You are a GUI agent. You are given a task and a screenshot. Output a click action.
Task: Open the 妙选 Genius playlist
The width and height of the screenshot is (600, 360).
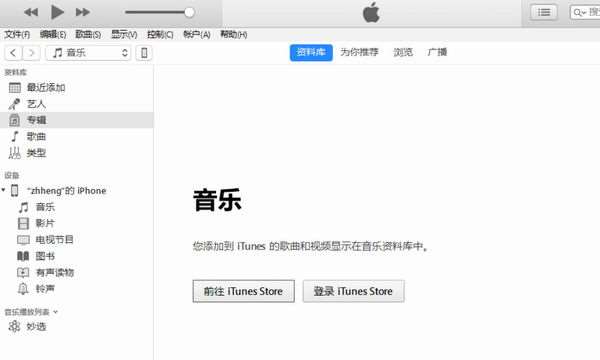pyautogui.click(x=36, y=327)
